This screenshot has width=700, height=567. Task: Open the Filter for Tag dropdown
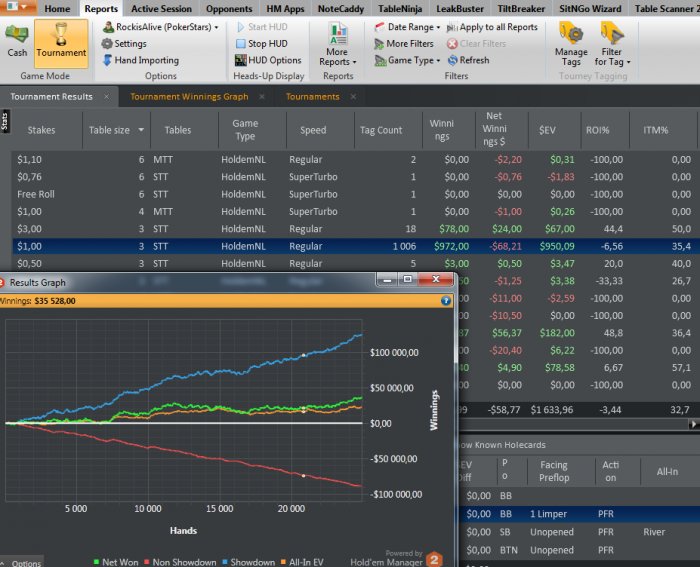click(x=612, y=45)
